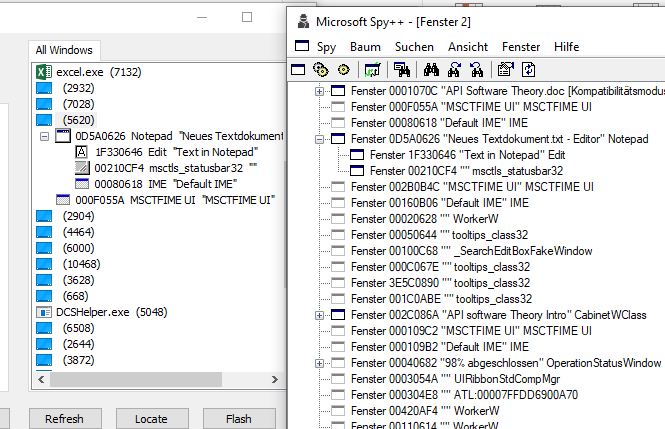
Task: Open the Processes view (double gears icon)
Action: click(x=321, y=70)
